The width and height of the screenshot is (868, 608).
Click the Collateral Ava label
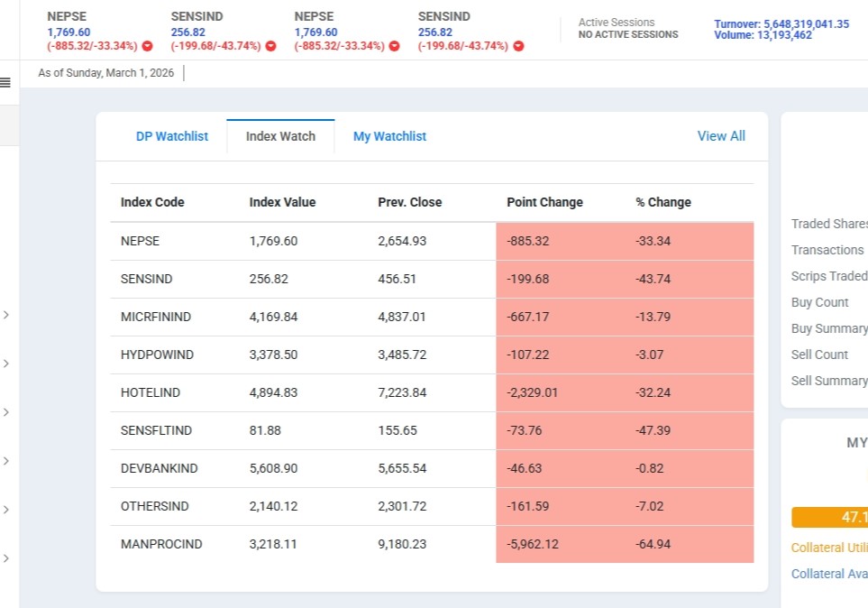(x=829, y=574)
